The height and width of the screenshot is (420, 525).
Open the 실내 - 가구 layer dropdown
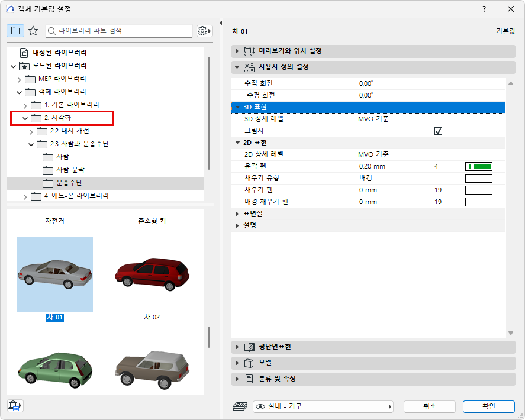(323, 406)
